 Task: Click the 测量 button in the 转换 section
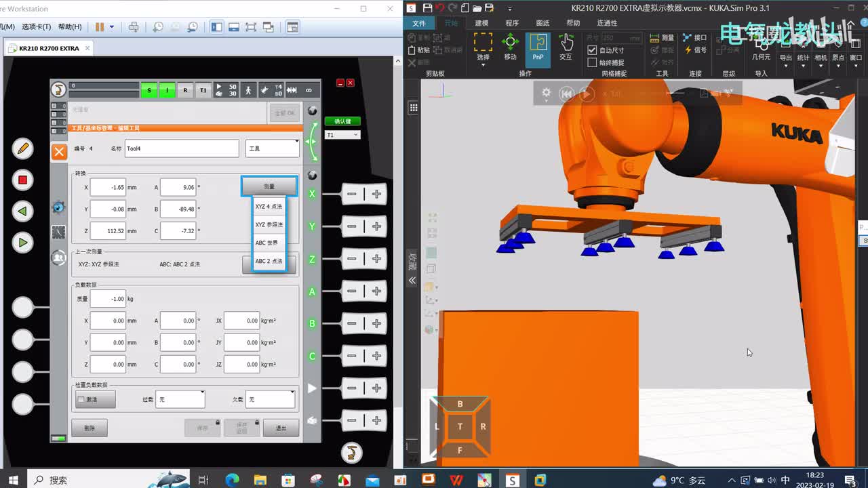[269, 186]
